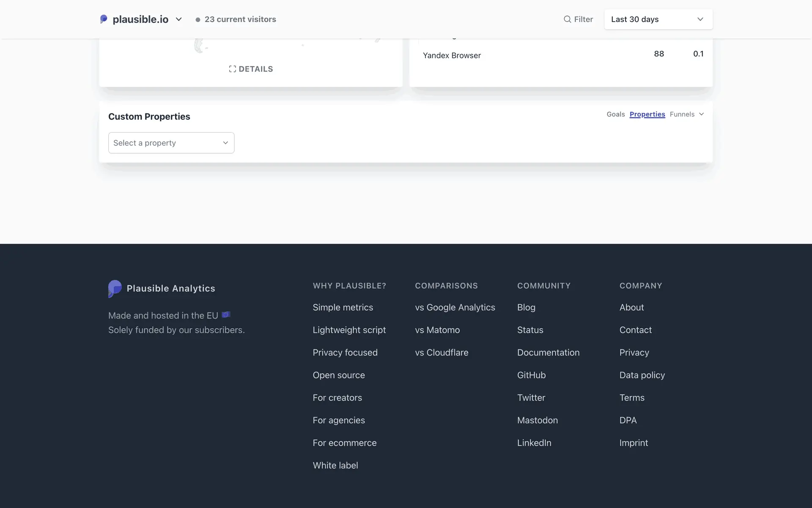Viewport: 812px width, 508px height.
Task: Click the EU flag emoji in footer
Action: [226, 315]
